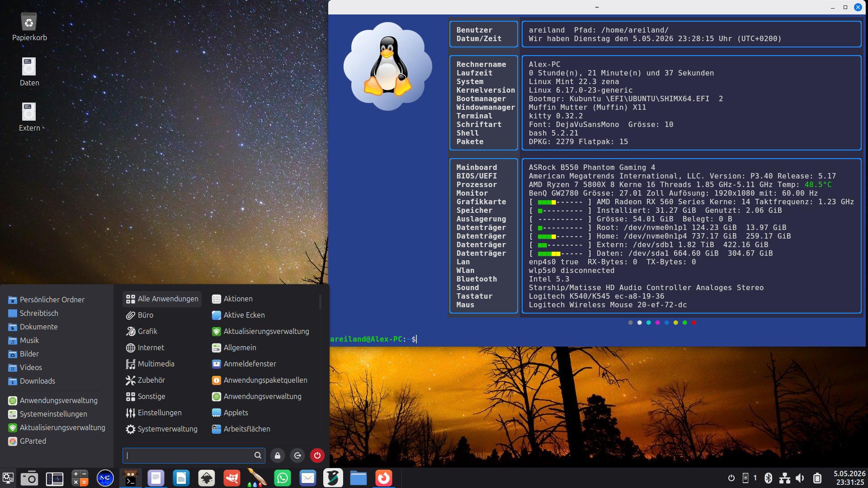Open the Bluetooth tray applet
868x488 pixels.
coord(768,478)
